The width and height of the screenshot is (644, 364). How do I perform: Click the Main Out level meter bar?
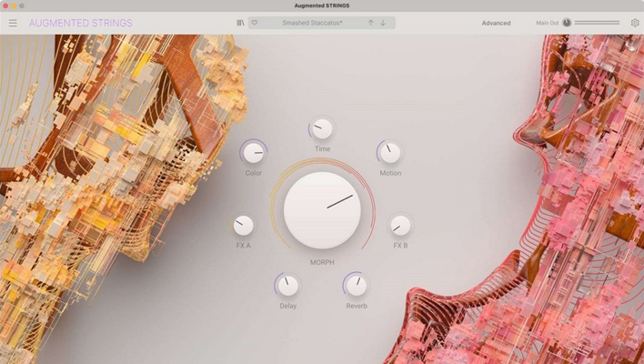[597, 23]
